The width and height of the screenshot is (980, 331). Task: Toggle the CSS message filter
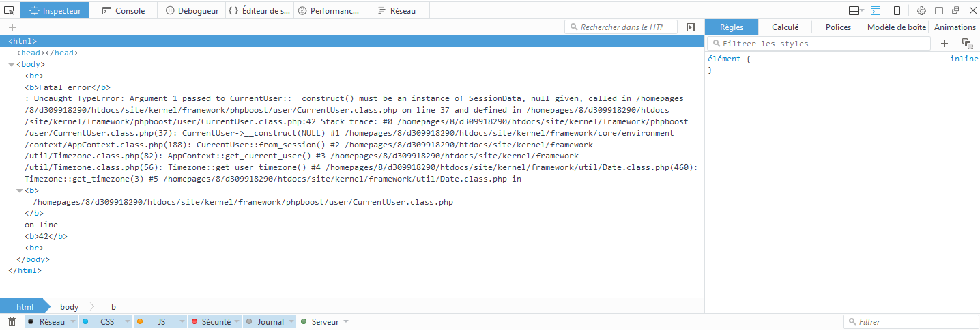(x=101, y=321)
